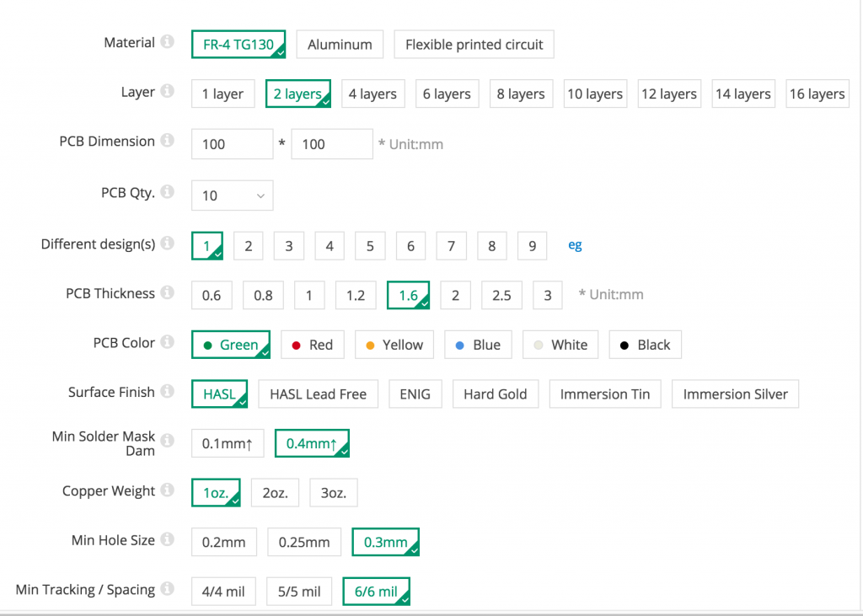Choose the 4/4 mil tracking option
The height and width of the screenshot is (616, 863).
pos(223,592)
